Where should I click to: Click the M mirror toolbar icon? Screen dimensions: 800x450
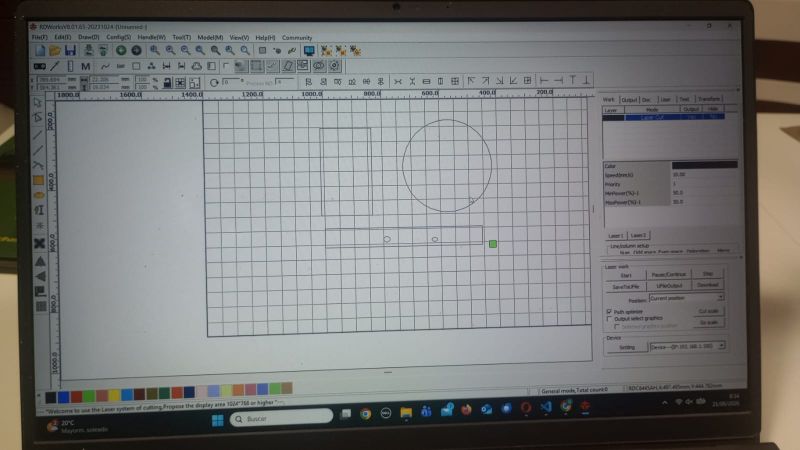click(85, 66)
